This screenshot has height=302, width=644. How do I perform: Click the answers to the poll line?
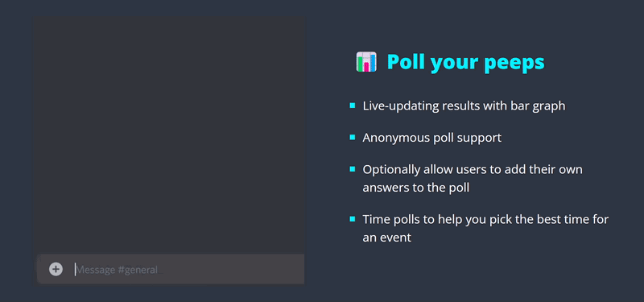[415, 188]
